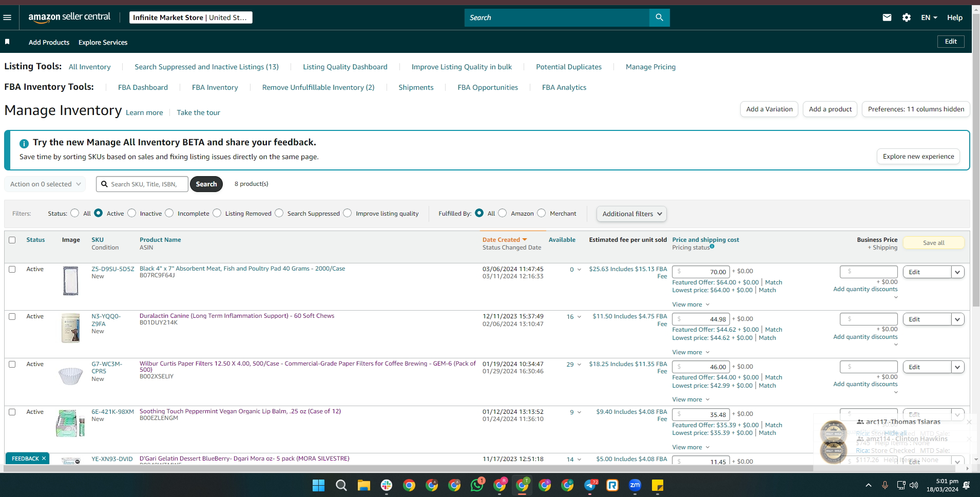Close the FEEDBACK tab with its X
Viewport: 980px width, 497px height.
(44, 458)
